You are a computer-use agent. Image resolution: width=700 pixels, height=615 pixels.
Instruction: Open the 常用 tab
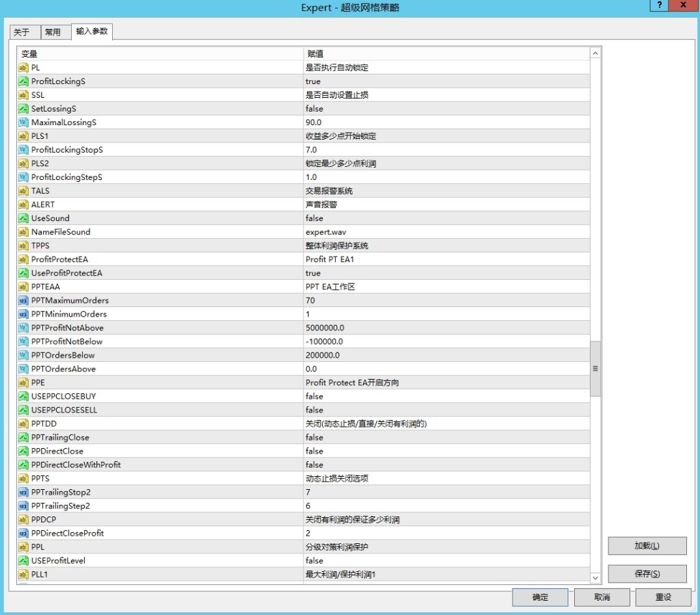[53, 32]
